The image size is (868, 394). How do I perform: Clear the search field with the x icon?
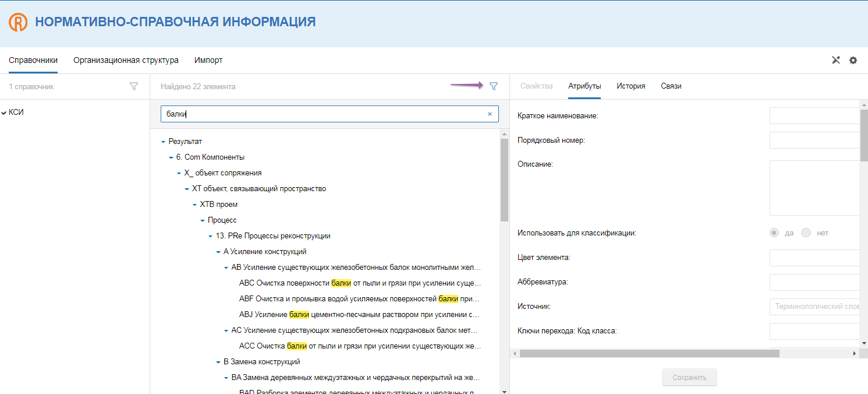490,114
